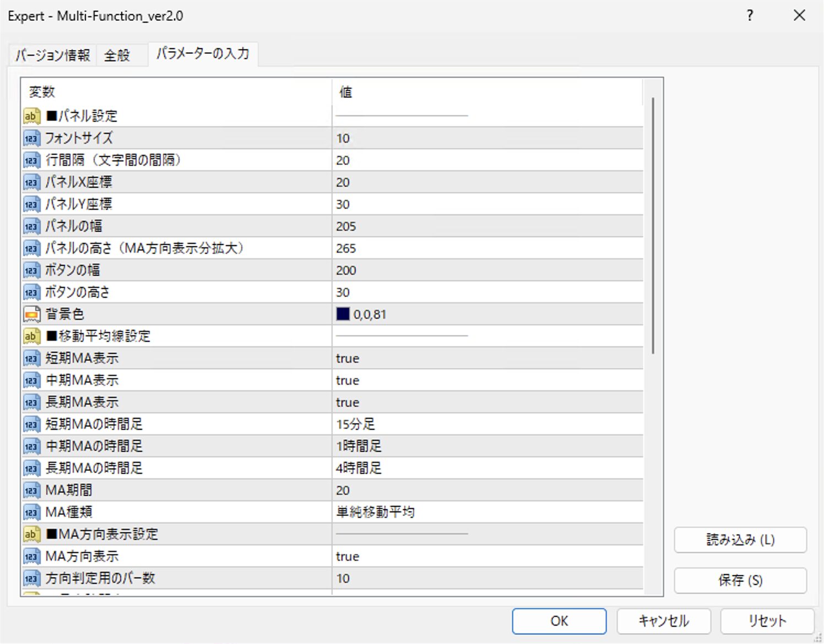The width and height of the screenshot is (824, 644).
Task: Click the icon next to ボタンの高さ
Action: [31, 292]
